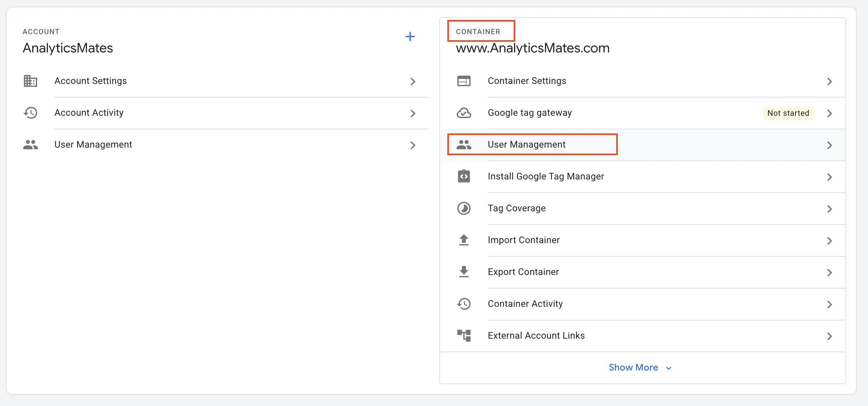Click the Container Activity history icon
The height and width of the screenshot is (406, 868).
click(x=464, y=304)
